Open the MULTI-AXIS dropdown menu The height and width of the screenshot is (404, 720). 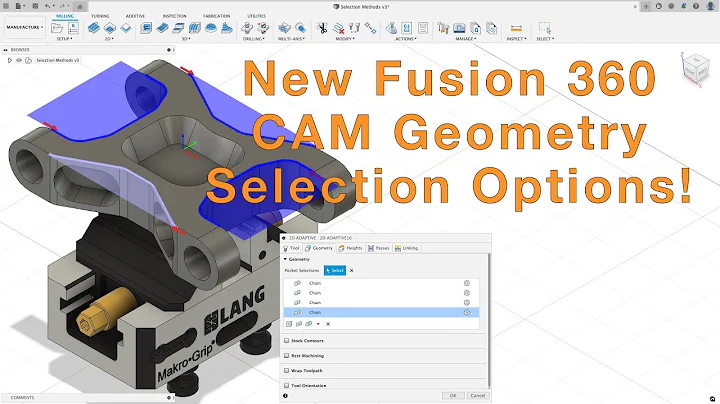(291, 39)
